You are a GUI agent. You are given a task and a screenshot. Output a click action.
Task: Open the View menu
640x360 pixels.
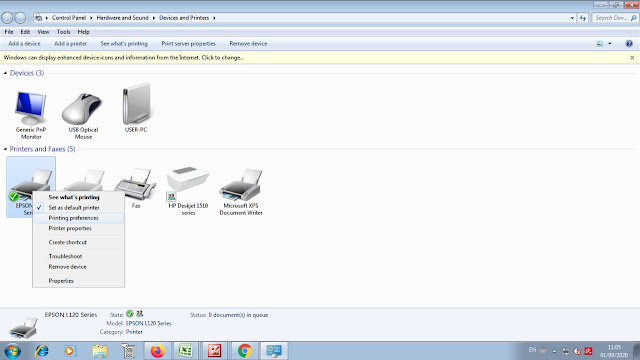click(43, 32)
